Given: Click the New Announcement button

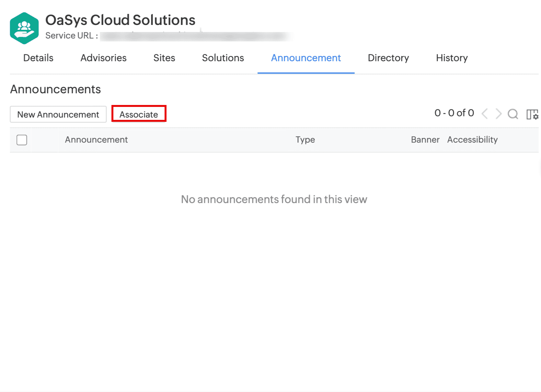Looking at the screenshot, I should tap(58, 114).
